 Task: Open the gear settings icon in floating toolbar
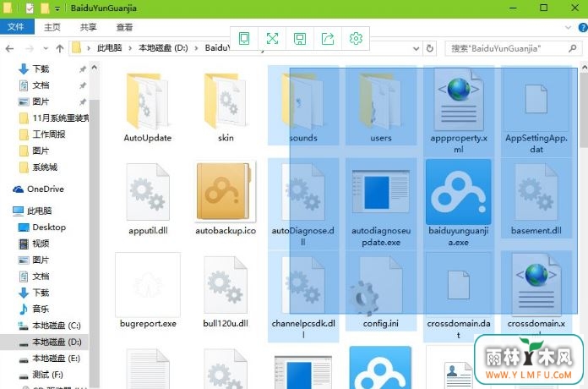tap(356, 38)
